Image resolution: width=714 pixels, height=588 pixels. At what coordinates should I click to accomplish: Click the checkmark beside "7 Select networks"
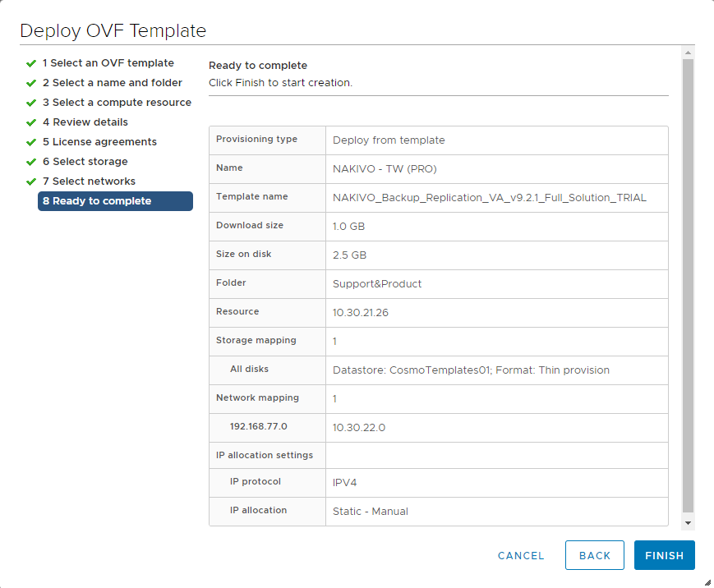[30, 181]
